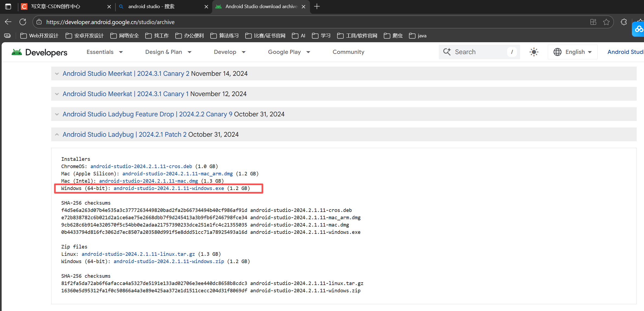Click the globe language icon
644x311 pixels.
pyautogui.click(x=558, y=52)
